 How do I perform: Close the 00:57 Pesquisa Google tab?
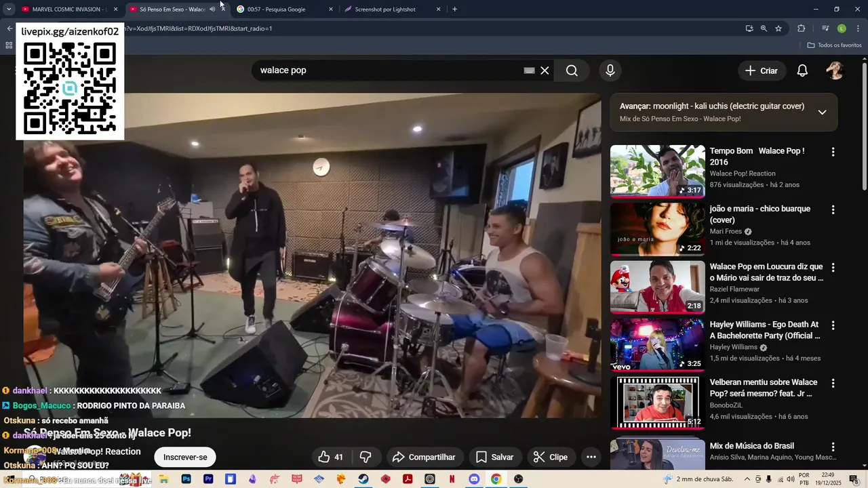(331, 9)
